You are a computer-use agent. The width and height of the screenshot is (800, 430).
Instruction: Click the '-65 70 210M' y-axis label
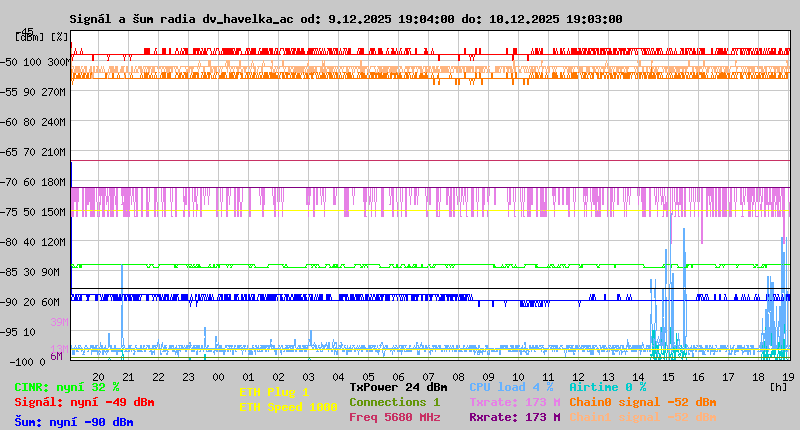pyautogui.click(x=33, y=152)
